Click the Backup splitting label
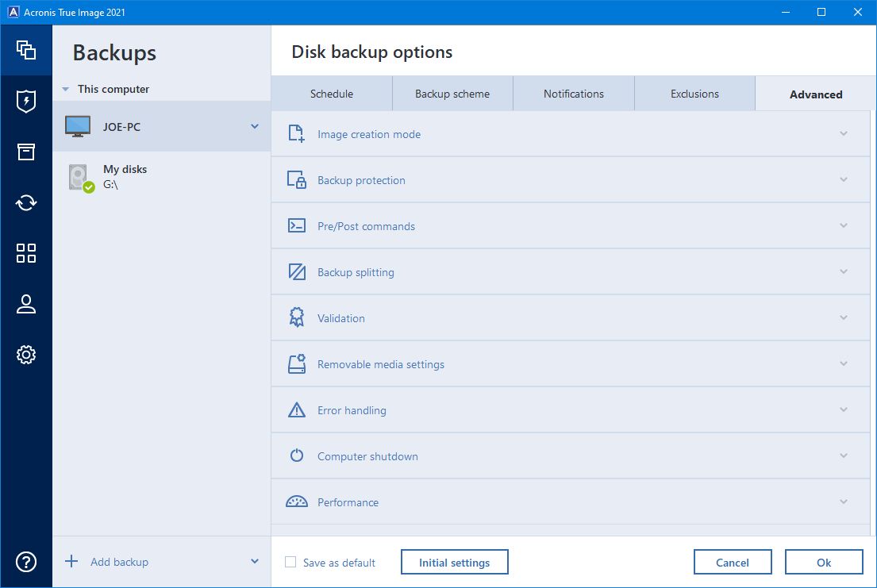Viewport: 877px width, 588px height. 356,272
